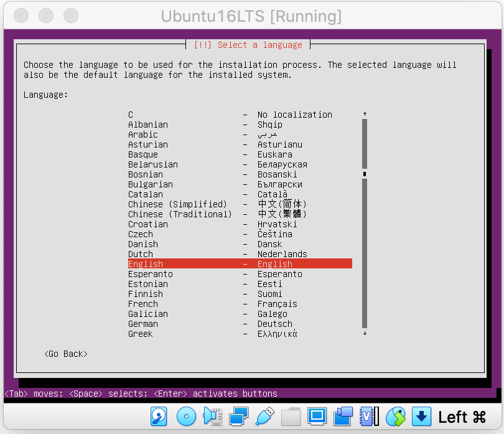The image size is (504, 434).
Task: Choose French as the installation language
Action: (x=240, y=304)
